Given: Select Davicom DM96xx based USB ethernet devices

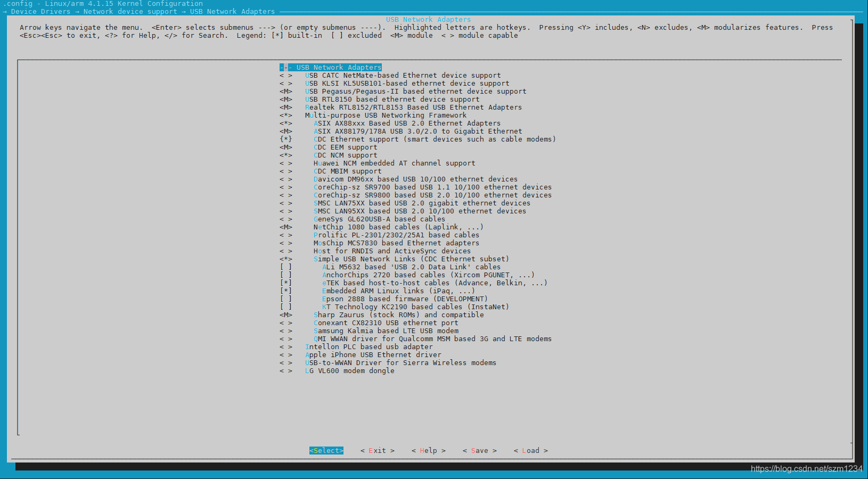Looking at the screenshot, I should coord(416,179).
